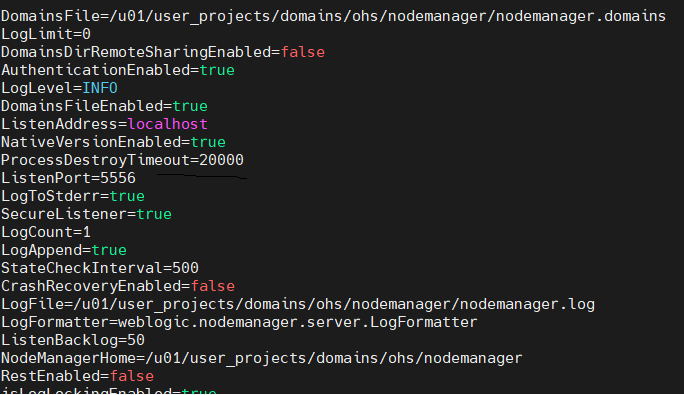The width and height of the screenshot is (684, 395).
Task: Click the DomainsFile path line
Action: 333,16
